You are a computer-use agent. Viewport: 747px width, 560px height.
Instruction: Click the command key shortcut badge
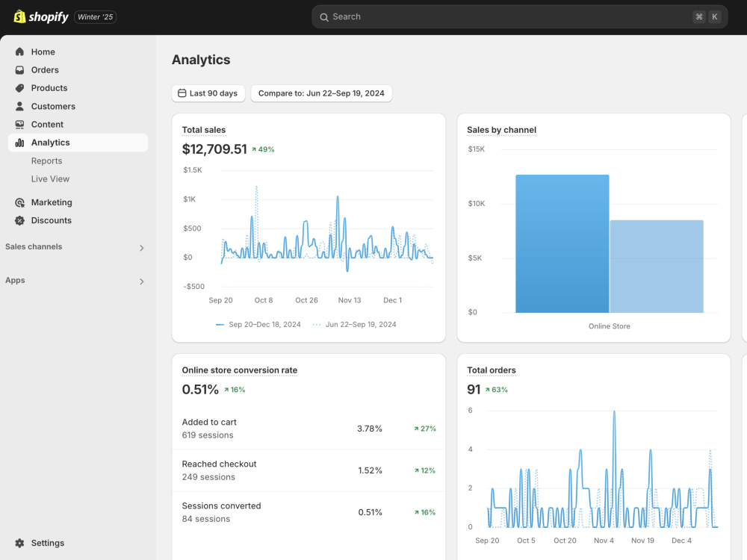pos(699,16)
